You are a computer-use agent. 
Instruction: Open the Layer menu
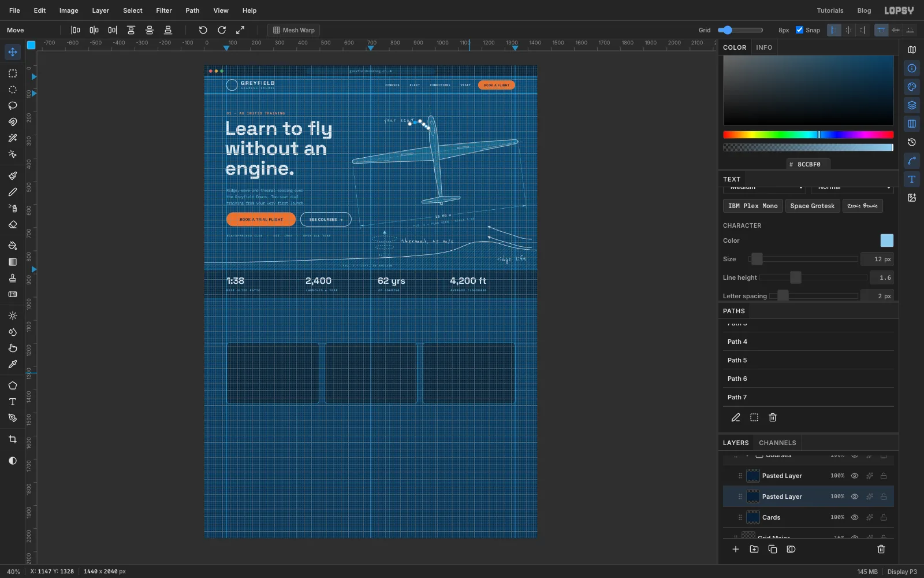pyautogui.click(x=100, y=10)
